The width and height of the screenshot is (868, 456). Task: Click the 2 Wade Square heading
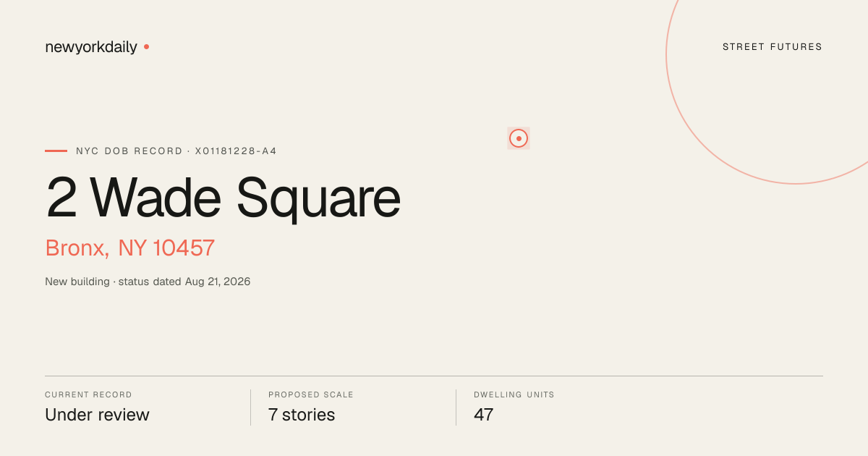click(223, 198)
